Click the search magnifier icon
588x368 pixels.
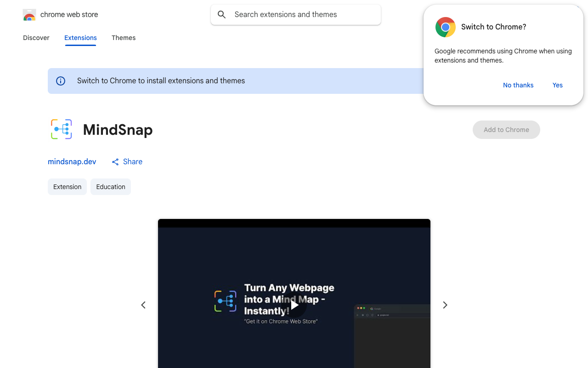pyautogui.click(x=222, y=15)
